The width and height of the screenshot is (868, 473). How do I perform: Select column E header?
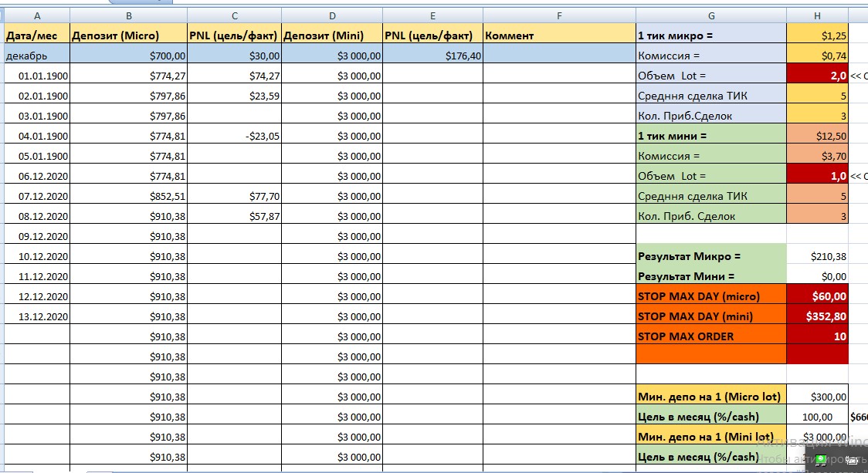tap(433, 15)
